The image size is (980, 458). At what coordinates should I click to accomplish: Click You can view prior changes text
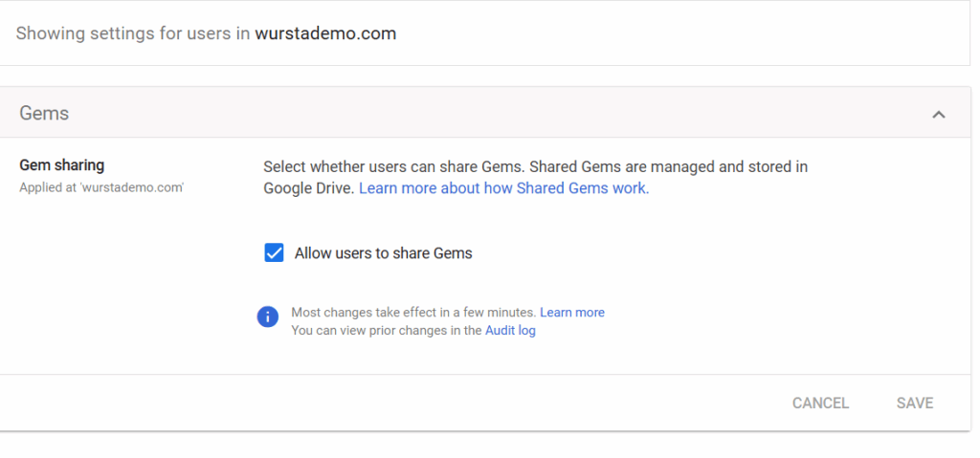[387, 330]
